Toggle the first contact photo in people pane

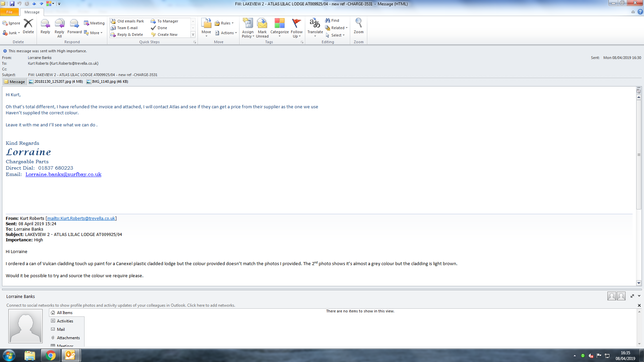(611, 296)
